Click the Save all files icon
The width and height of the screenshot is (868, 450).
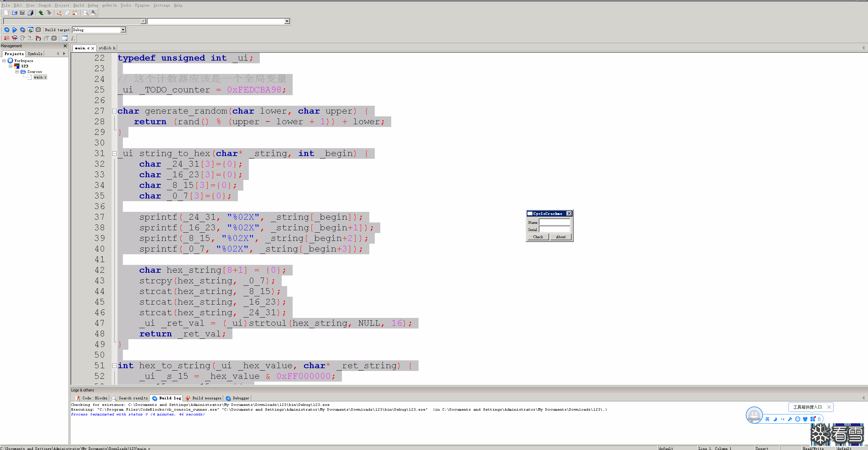(30, 13)
